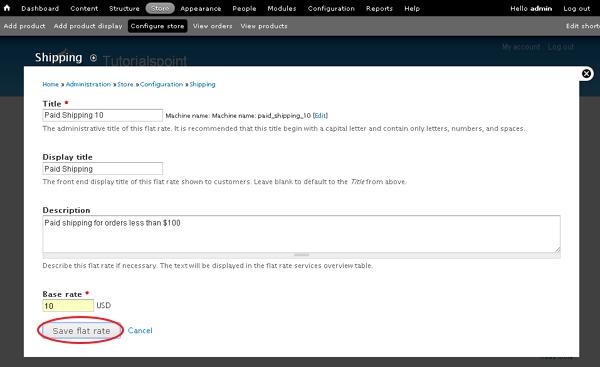This screenshot has width=600, height=367.
Task: Focus the Base rate input field
Action: [68, 306]
